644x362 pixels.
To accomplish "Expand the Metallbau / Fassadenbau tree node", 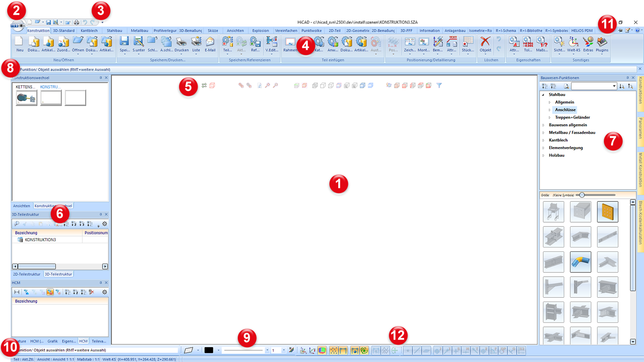I will pos(543,133).
